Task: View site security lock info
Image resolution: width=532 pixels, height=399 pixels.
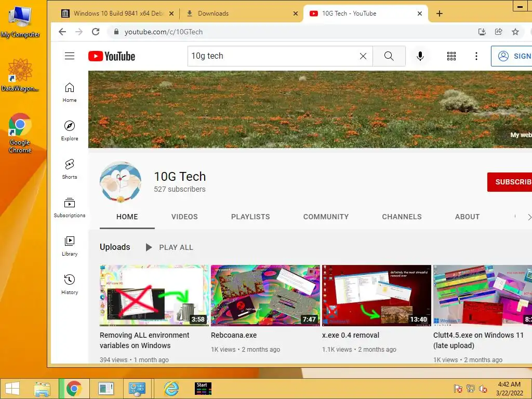Action: click(x=116, y=32)
